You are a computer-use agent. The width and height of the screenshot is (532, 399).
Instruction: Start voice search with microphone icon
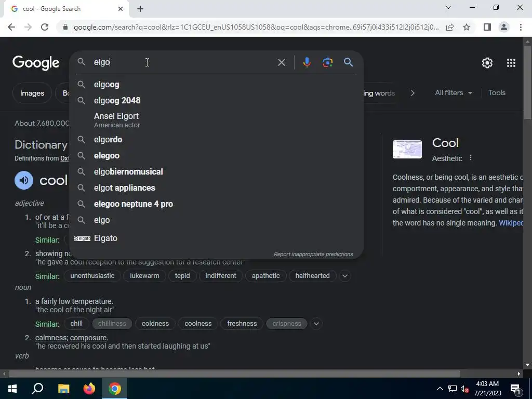point(307,62)
